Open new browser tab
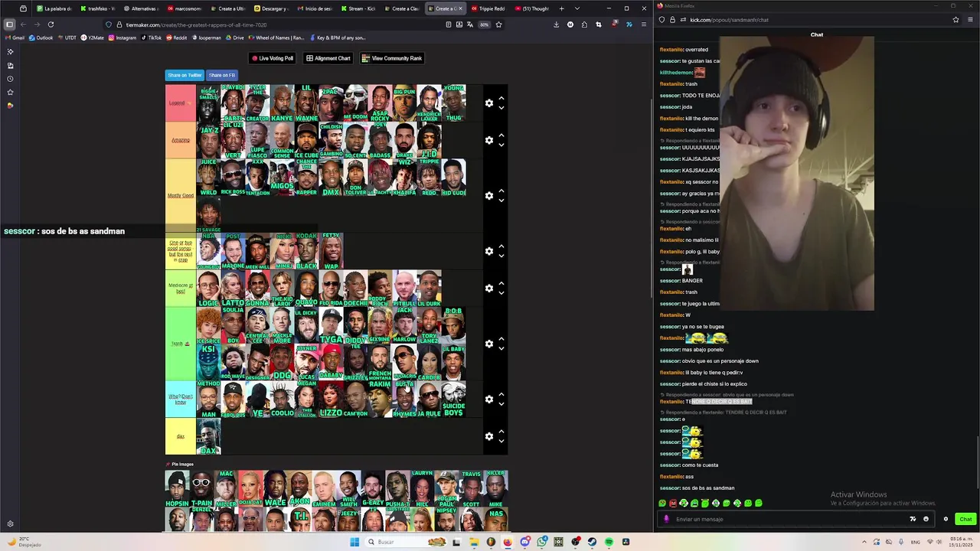The height and width of the screenshot is (551, 980). click(x=561, y=8)
